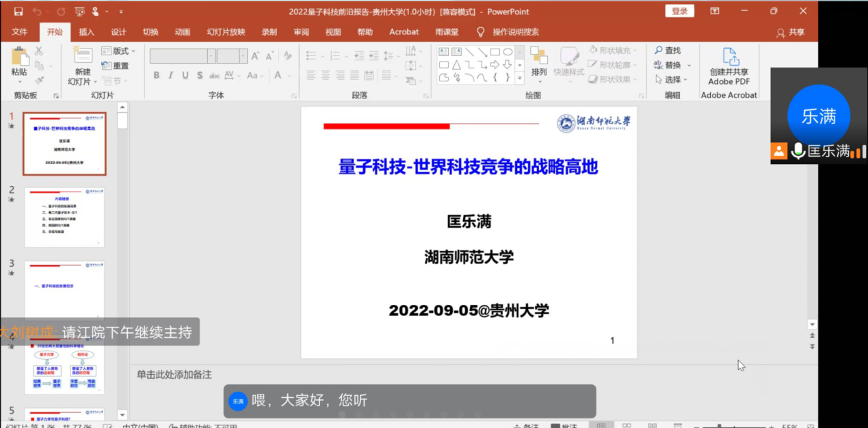Select the oval shape in shapes gallery

508,52
